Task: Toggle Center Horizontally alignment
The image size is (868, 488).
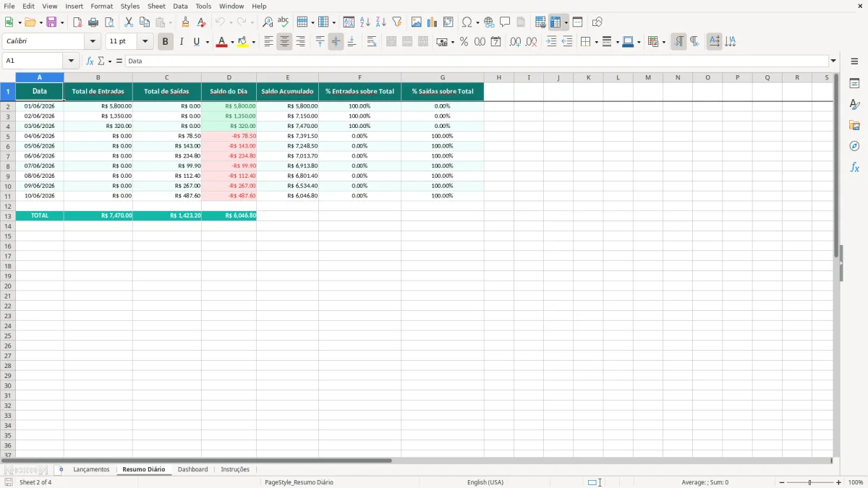Action: point(284,42)
